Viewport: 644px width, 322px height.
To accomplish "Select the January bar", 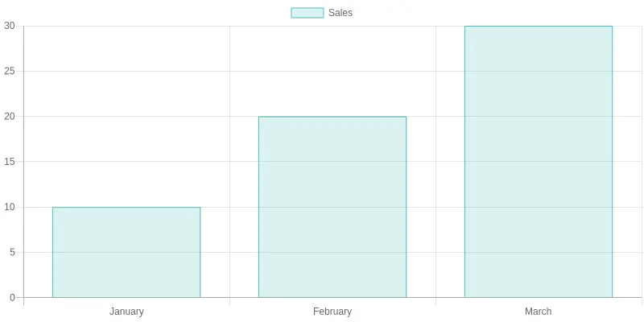I will point(126,252).
